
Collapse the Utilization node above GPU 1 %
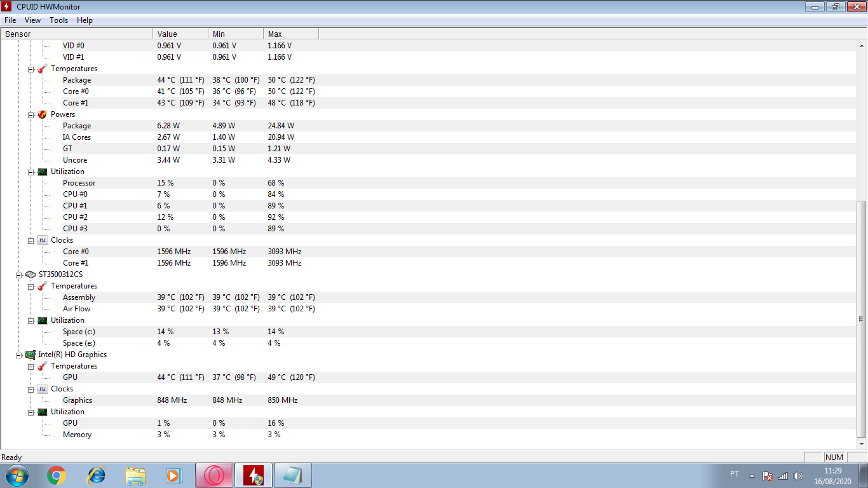[31, 412]
